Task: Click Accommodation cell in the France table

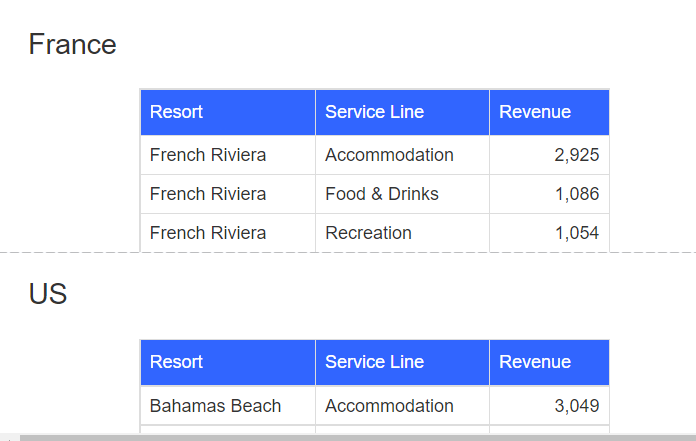Action: [x=389, y=155]
